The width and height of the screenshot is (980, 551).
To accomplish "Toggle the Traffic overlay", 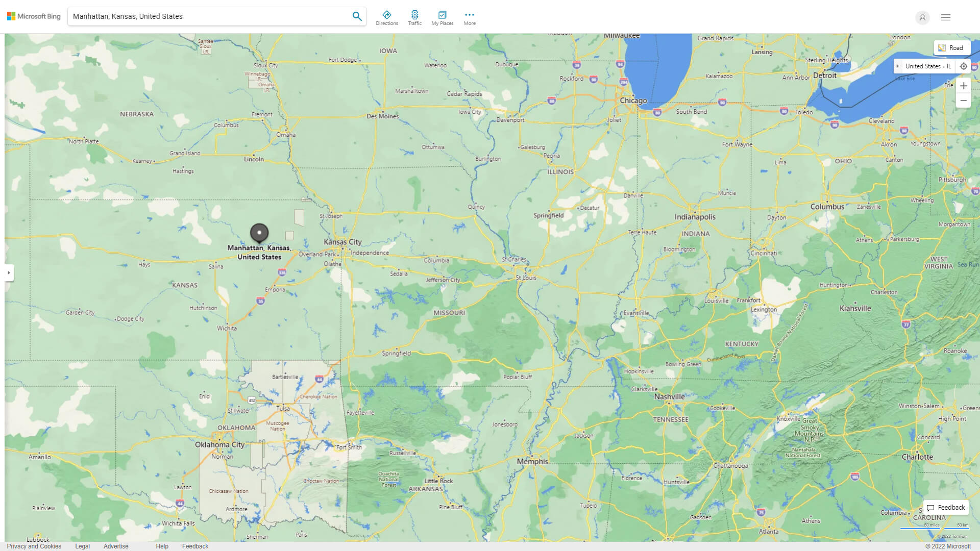I will (x=415, y=17).
